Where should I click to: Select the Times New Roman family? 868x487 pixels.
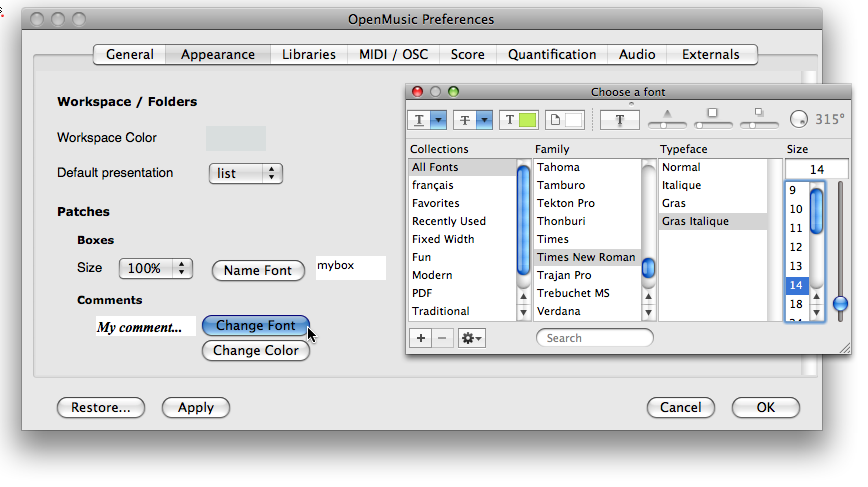pyautogui.click(x=587, y=257)
